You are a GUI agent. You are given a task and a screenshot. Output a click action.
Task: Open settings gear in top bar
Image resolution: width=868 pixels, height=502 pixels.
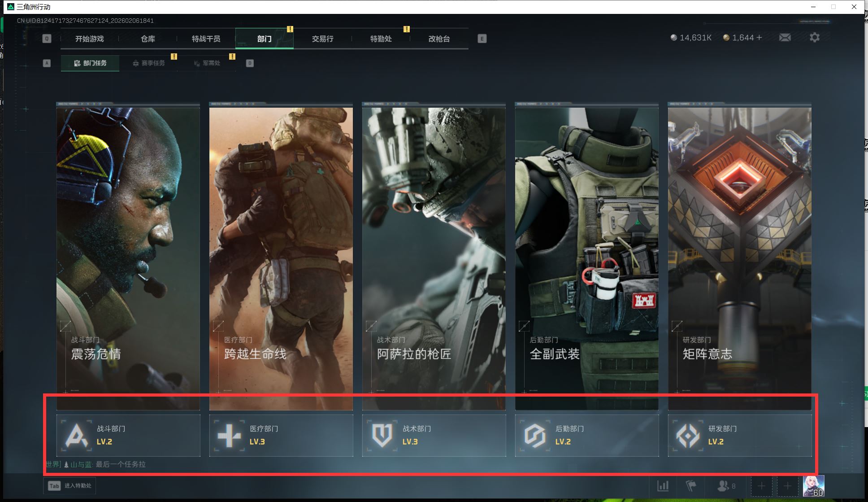(814, 38)
